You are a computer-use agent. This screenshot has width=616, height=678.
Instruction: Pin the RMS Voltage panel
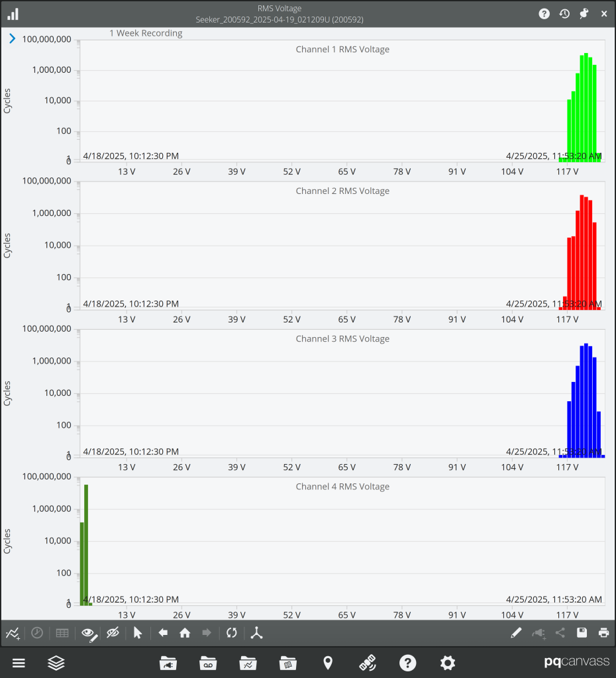pyautogui.click(x=584, y=13)
